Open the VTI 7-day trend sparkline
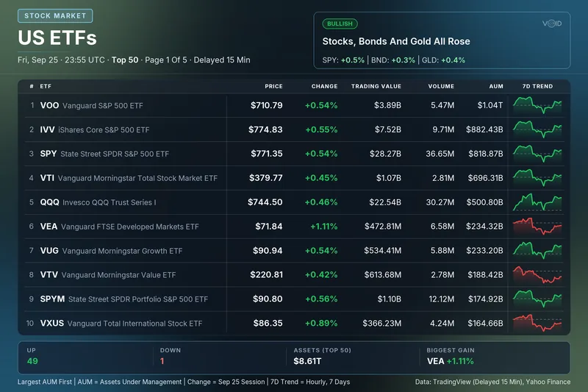 tap(537, 178)
